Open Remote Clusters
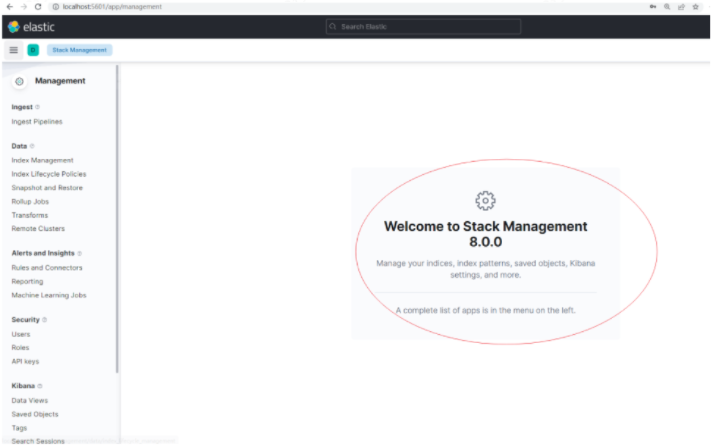This screenshot has width=713, height=446. tap(38, 229)
